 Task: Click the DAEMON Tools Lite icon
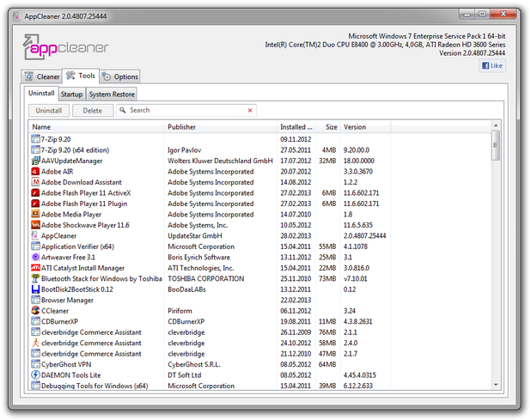(35, 374)
